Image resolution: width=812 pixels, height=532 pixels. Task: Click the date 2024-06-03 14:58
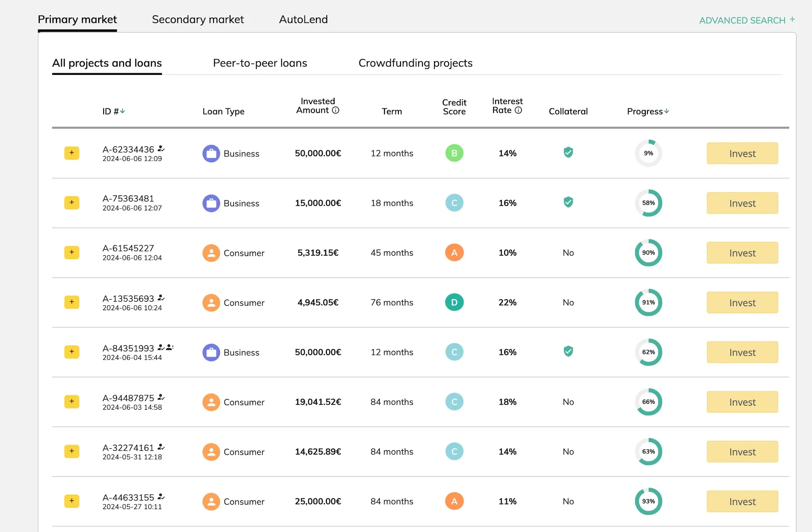[x=132, y=407]
